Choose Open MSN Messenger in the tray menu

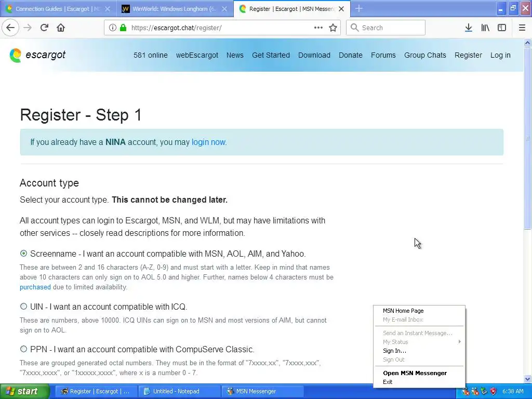(x=415, y=373)
